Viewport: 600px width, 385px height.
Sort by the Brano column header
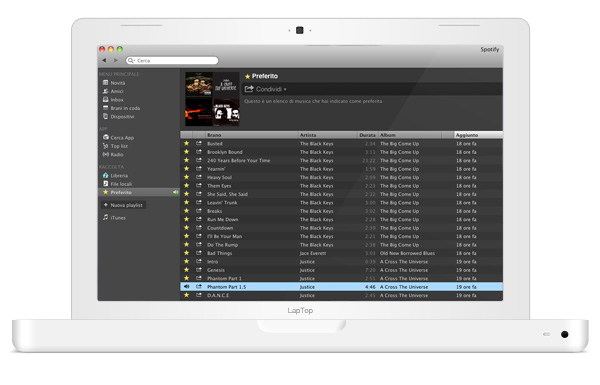[x=252, y=135]
